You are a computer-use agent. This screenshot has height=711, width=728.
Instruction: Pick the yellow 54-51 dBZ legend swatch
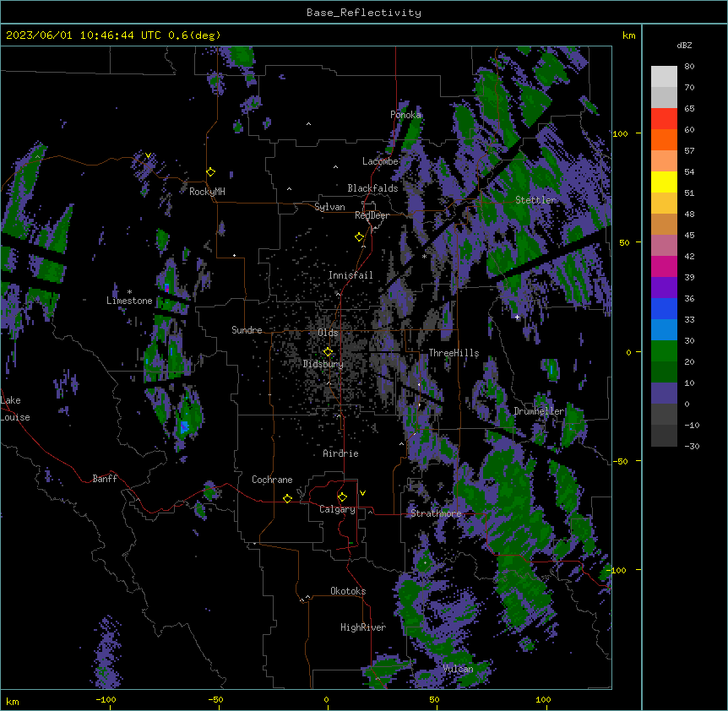tap(664, 182)
